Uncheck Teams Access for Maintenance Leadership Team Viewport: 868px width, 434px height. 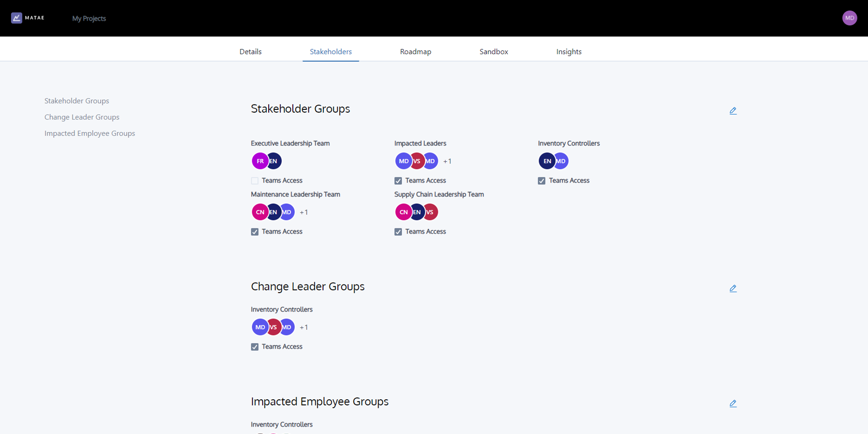pyautogui.click(x=254, y=232)
